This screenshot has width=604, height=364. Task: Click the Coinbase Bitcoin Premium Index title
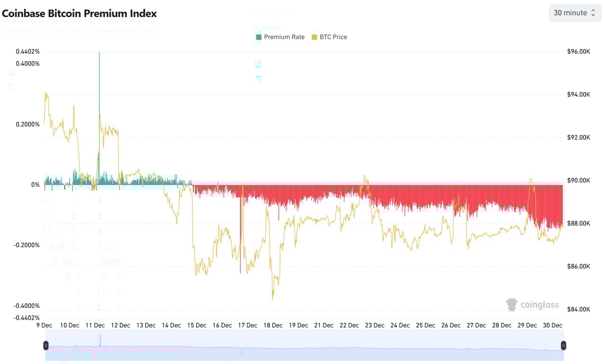79,13
